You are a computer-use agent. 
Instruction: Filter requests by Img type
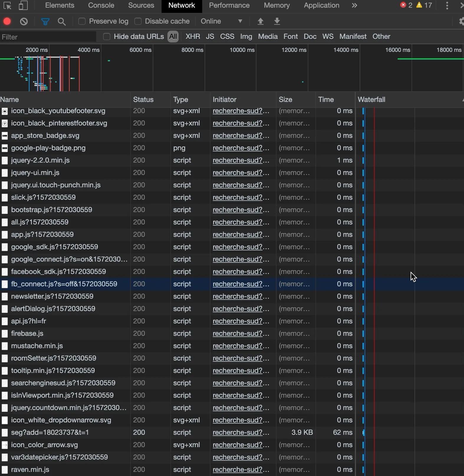click(x=246, y=37)
